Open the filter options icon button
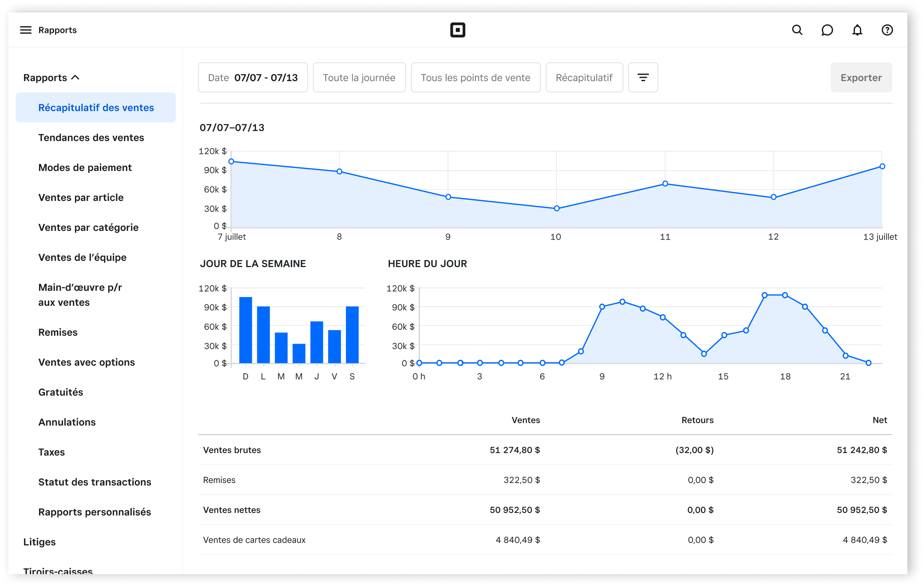Screen dimensions: 924x587 pyautogui.click(x=643, y=77)
